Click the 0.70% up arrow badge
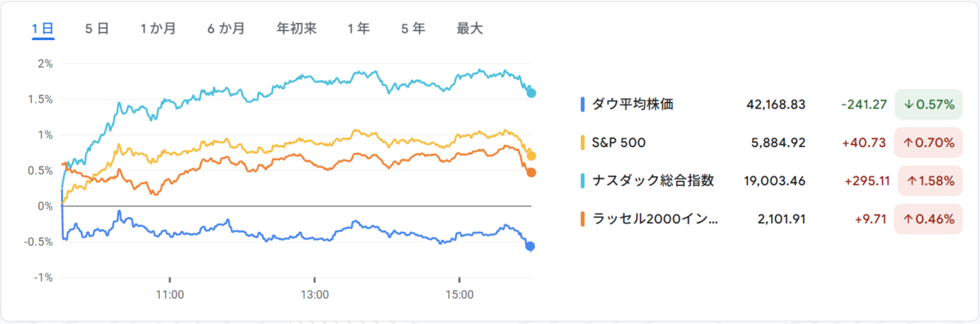The height and width of the screenshot is (324, 980). (x=927, y=142)
